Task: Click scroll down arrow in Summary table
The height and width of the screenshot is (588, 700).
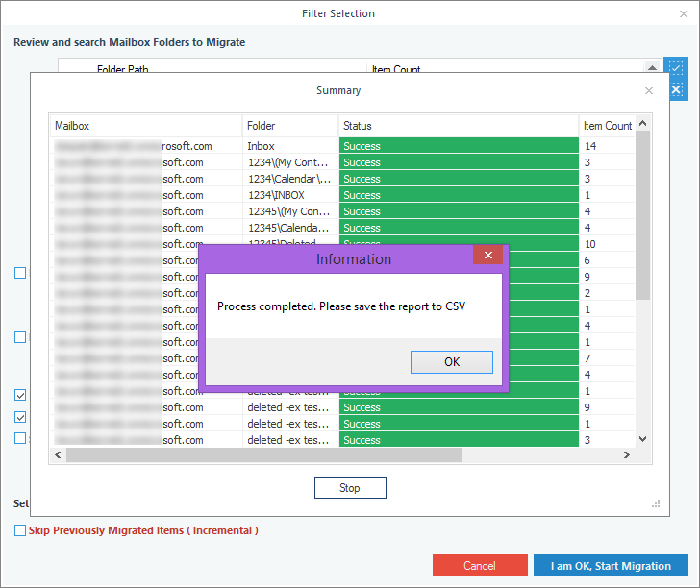Action: point(643,439)
